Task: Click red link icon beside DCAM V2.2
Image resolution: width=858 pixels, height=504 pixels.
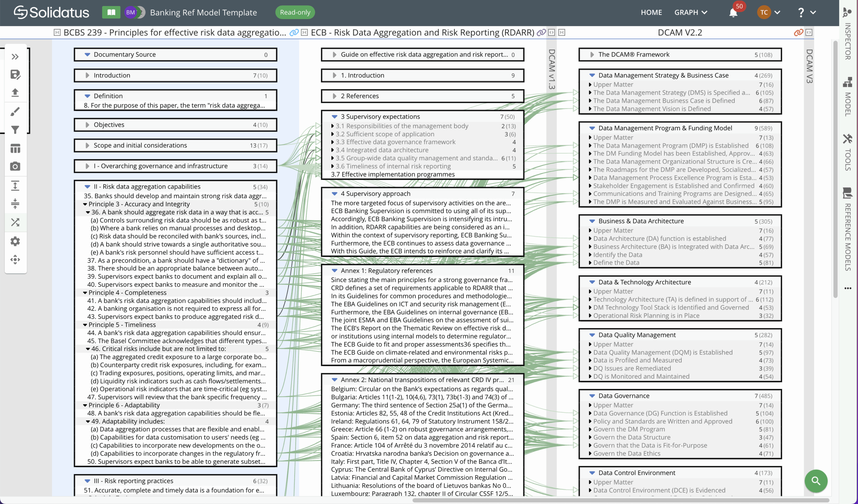Action: pos(798,32)
